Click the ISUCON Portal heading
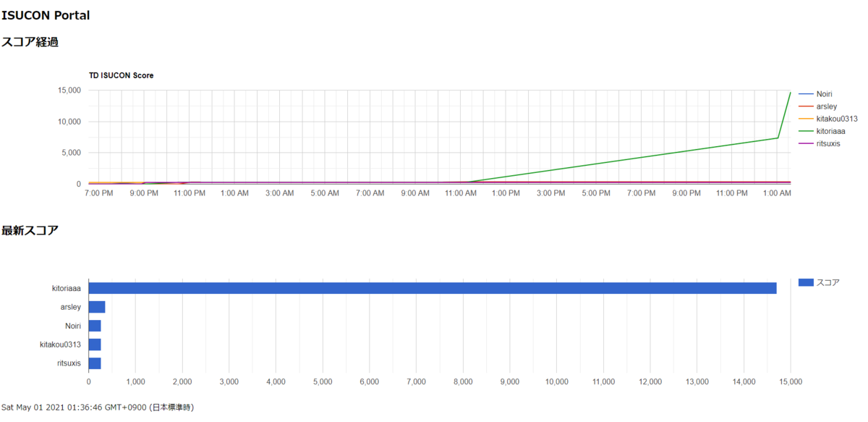Image resolution: width=868 pixels, height=422 pixels. (x=46, y=15)
